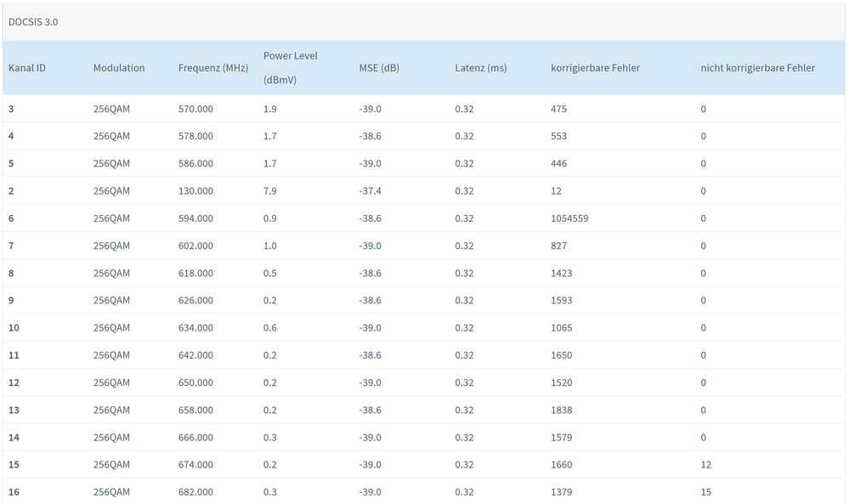849x504 pixels.
Task: Select the MSE (dB) column header
Action: pyautogui.click(x=379, y=68)
